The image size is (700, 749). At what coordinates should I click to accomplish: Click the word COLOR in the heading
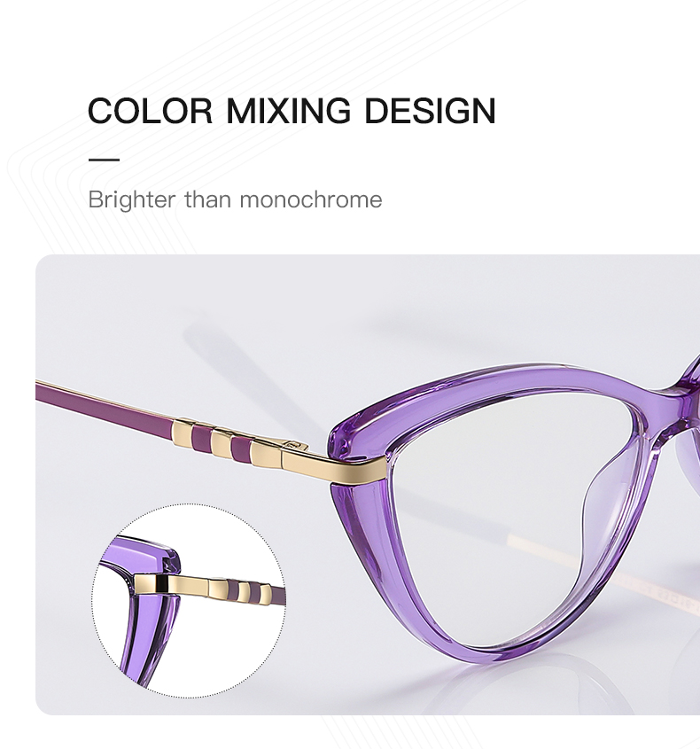[x=151, y=111]
